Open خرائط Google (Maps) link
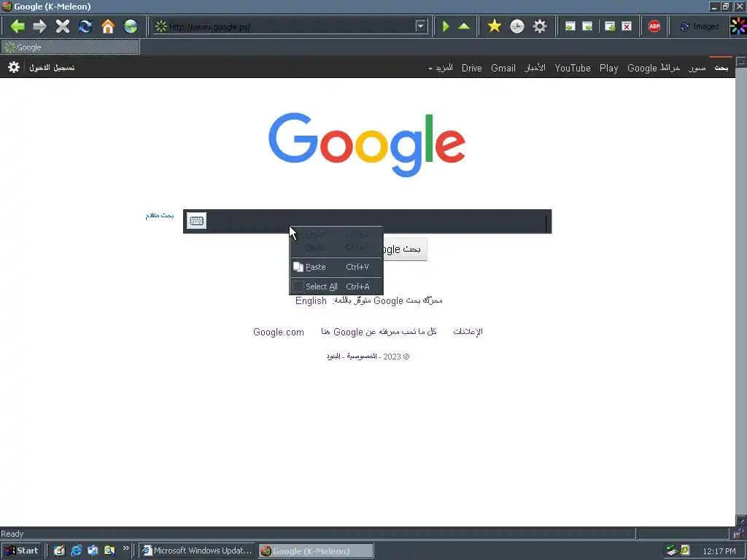The height and width of the screenshot is (560, 747). coord(653,68)
